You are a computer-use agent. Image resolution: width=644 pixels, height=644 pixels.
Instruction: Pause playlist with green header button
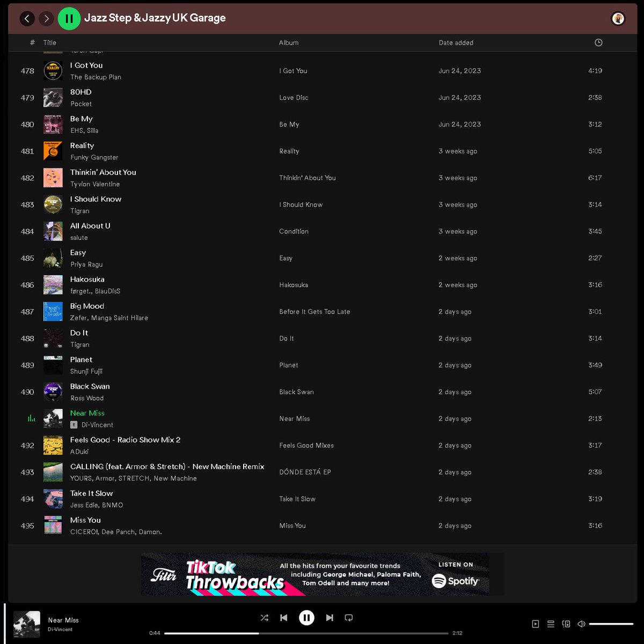tap(69, 19)
